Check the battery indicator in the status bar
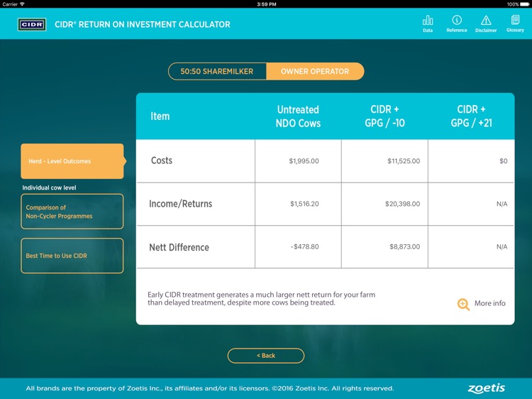 524,4
